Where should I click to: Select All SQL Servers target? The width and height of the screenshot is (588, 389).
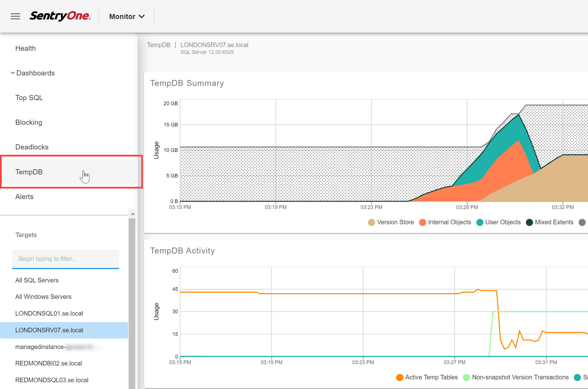[37, 280]
